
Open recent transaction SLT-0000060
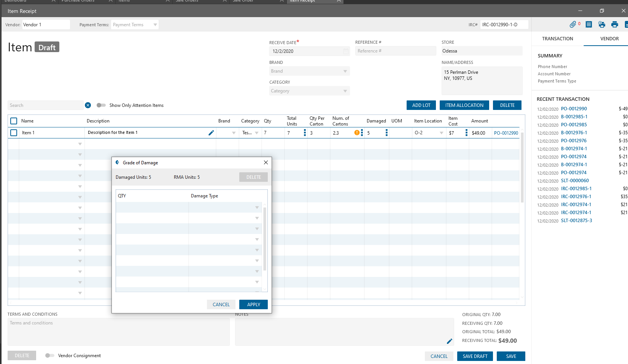pyautogui.click(x=575, y=181)
